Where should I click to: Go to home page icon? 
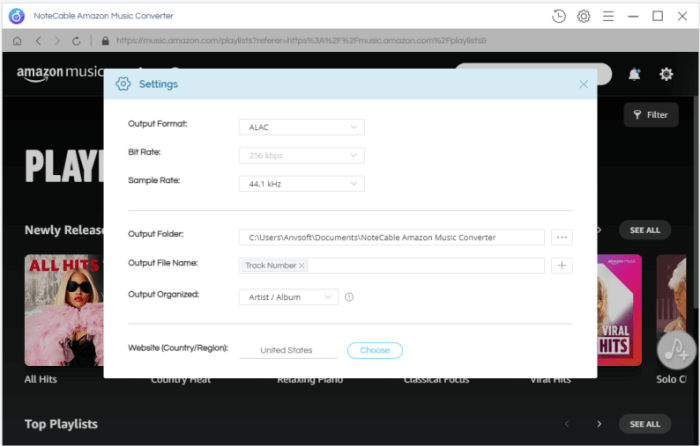pyautogui.click(x=17, y=41)
